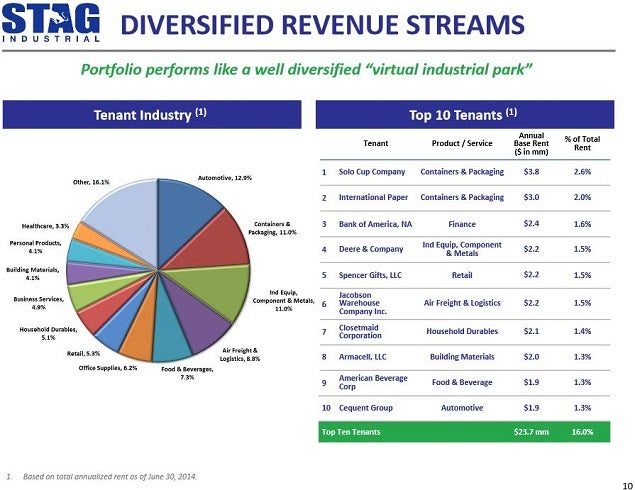Click the '1.4%' total rent value
Image resolution: width=635 pixels, height=490 pixels.
[x=582, y=331]
